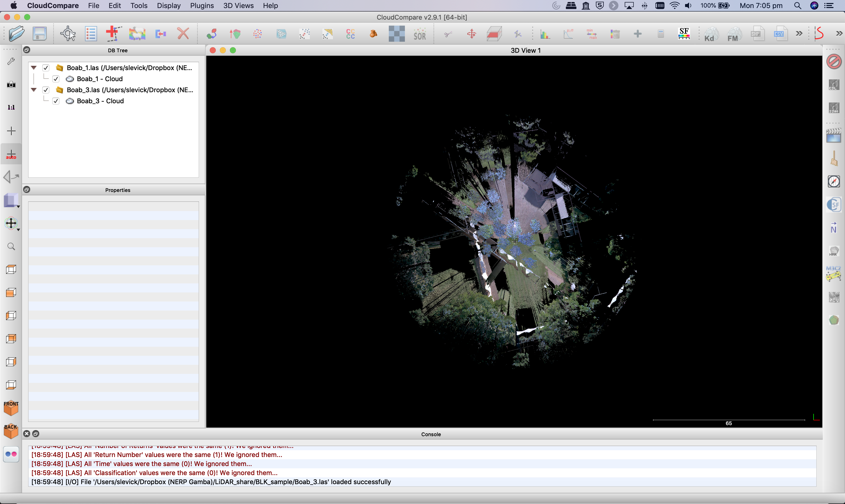
Task: Open the Plugins menu
Action: click(202, 6)
